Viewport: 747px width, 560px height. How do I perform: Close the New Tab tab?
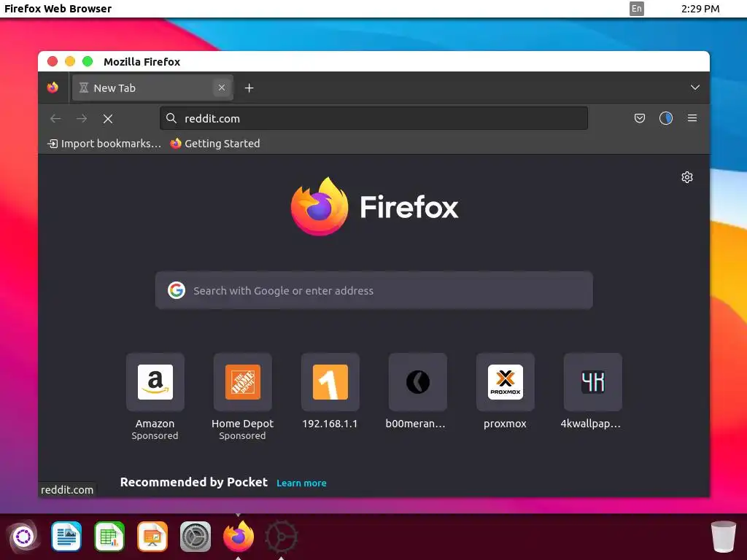pyautogui.click(x=222, y=87)
